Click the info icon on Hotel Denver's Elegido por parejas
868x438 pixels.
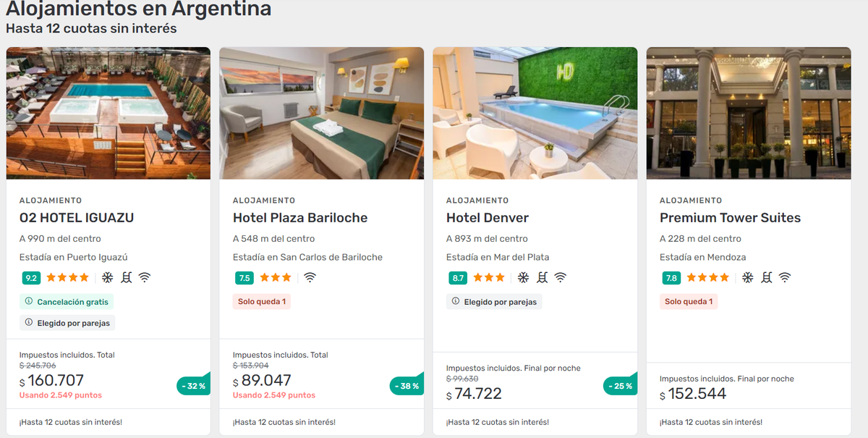pos(456,301)
